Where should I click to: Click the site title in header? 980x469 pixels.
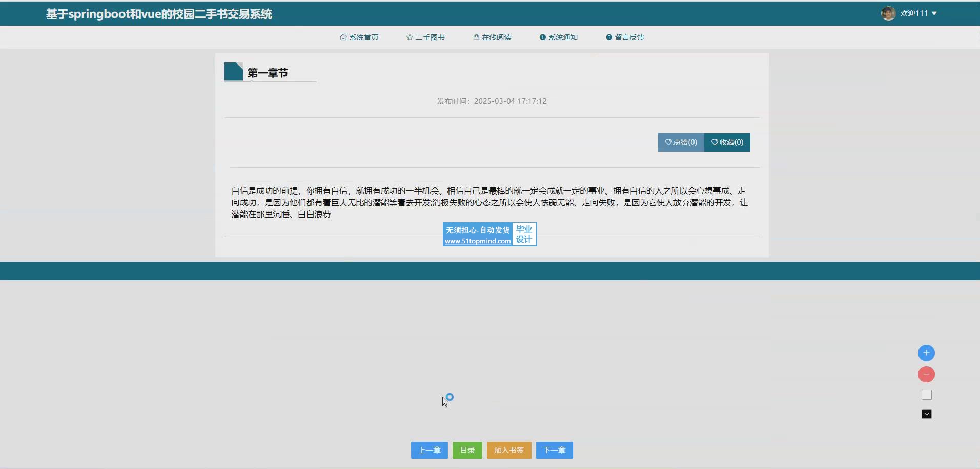coord(159,14)
